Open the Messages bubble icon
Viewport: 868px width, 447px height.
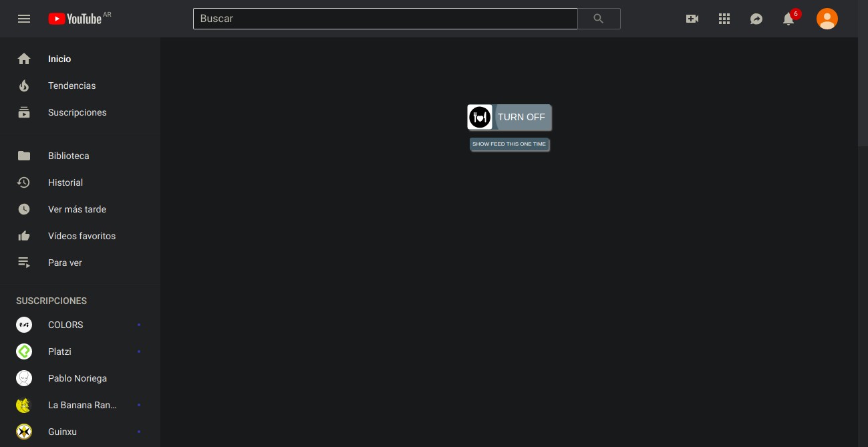point(756,19)
